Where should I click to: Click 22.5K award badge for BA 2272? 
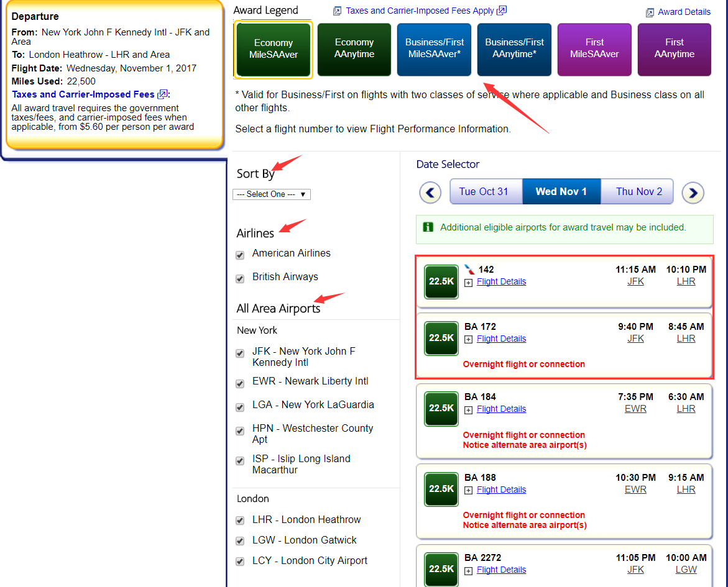[x=441, y=569]
